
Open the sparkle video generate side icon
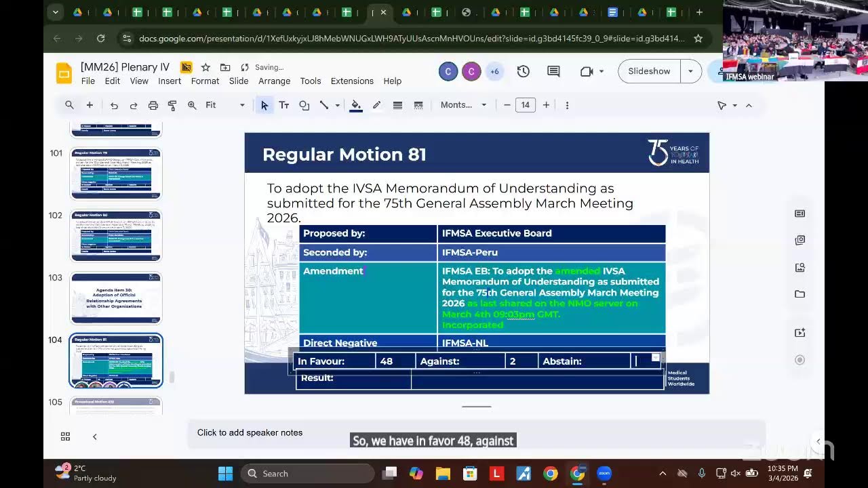[x=800, y=333]
